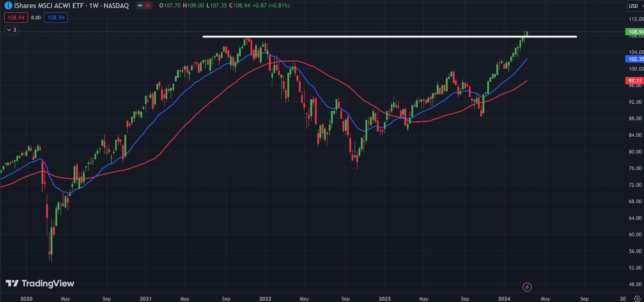This screenshot has width=644, height=302.
Task: Open chart settings hexagon gear icon
Action: [x=637, y=298]
